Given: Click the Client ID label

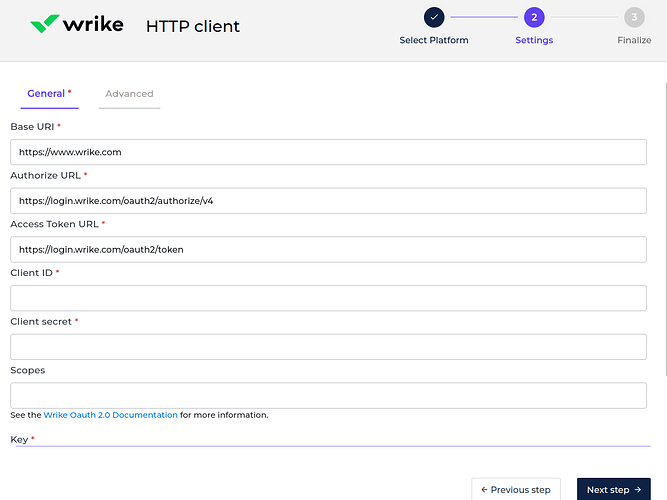Looking at the screenshot, I should pyautogui.click(x=31, y=273).
